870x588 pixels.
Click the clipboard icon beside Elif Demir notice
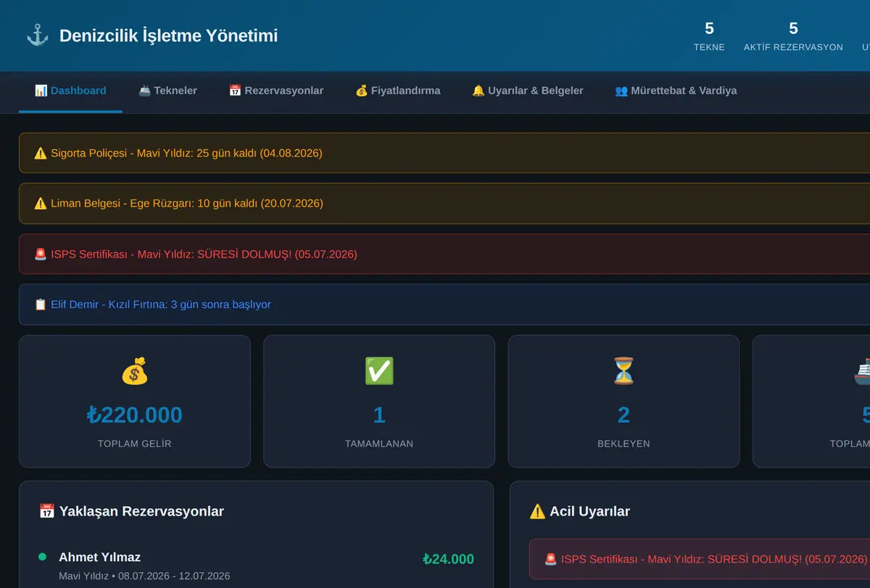pyautogui.click(x=41, y=305)
